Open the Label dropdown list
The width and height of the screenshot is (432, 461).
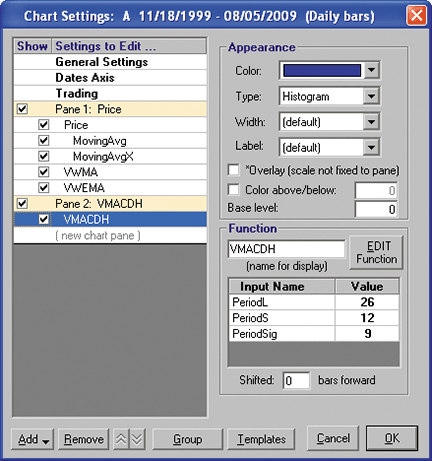(x=371, y=147)
